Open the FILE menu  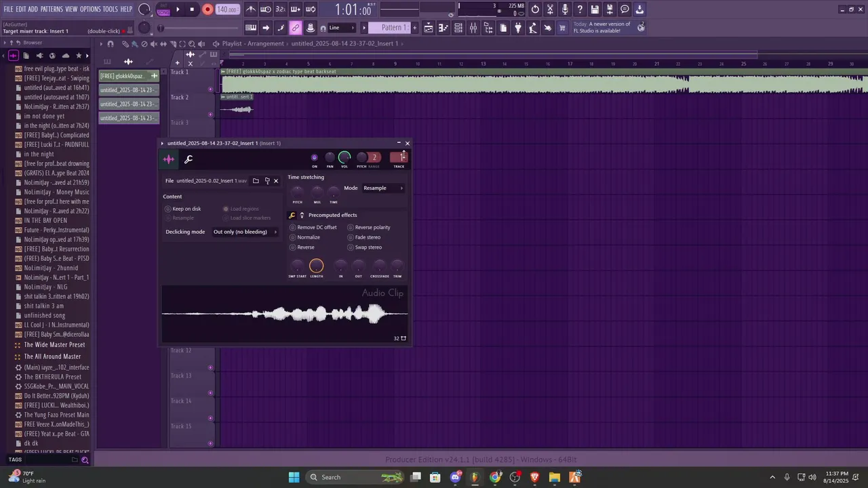click(x=8, y=9)
